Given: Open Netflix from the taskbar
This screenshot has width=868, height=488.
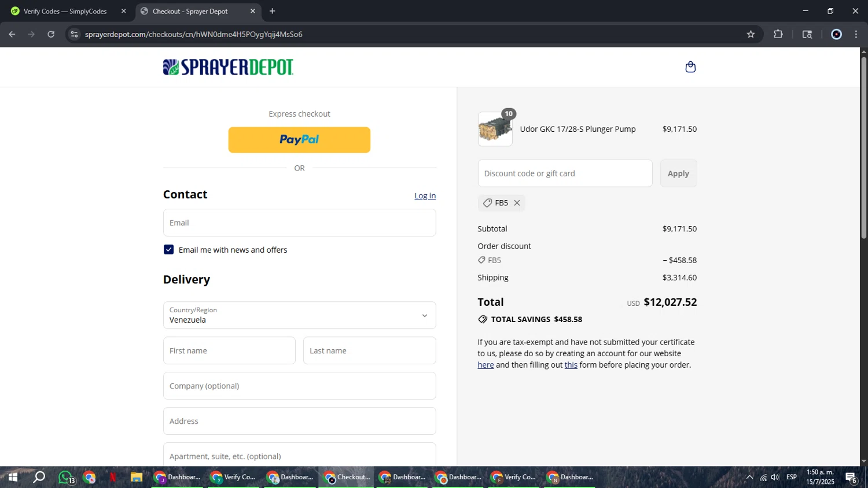Looking at the screenshot, I should coord(113,477).
